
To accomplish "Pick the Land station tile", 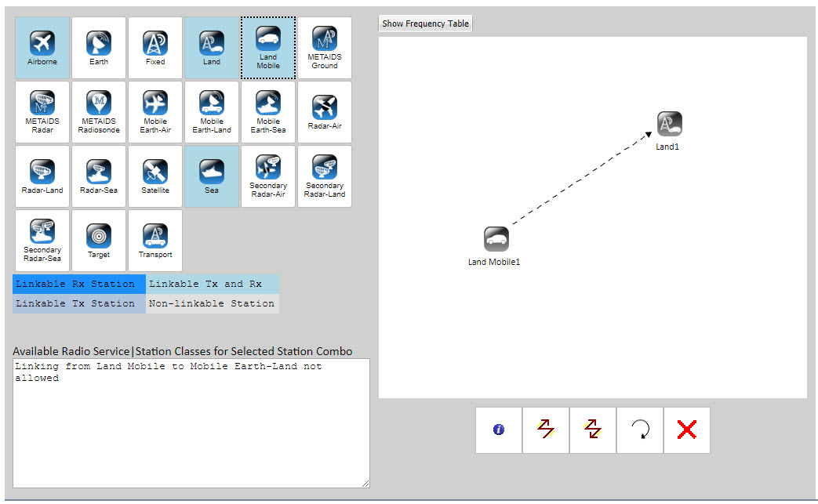I will pos(212,48).
